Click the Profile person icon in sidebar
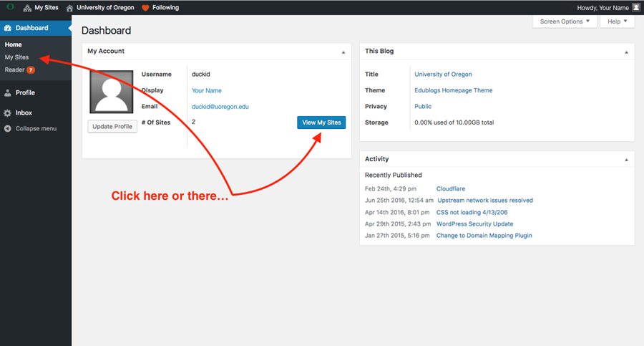Screen dimensions: 644x346 [x=8, y=93]
